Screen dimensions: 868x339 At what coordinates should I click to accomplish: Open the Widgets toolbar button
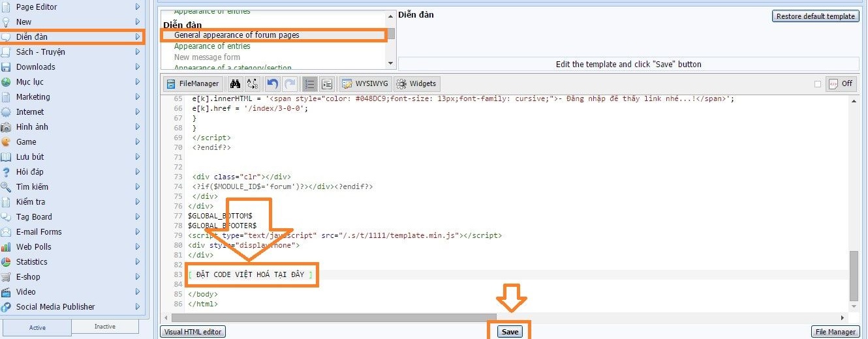click(416, 84)
